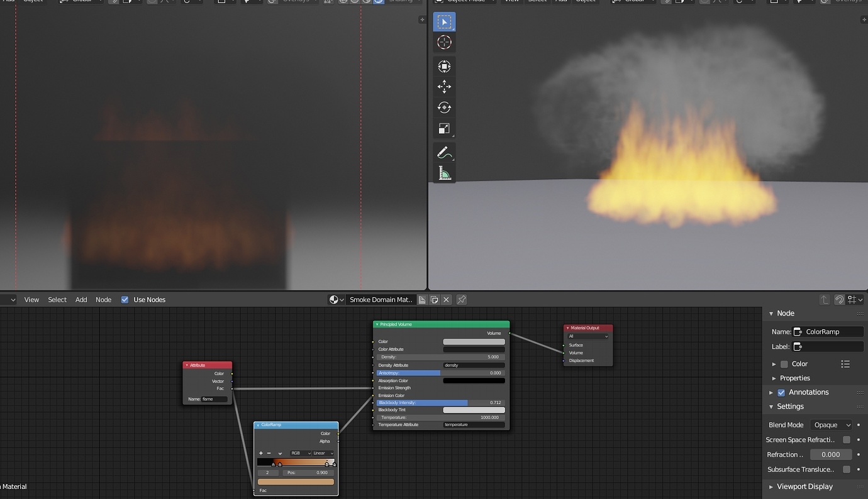The height and width of the screenshot is (499, 868).
Task: Open the Blend Mode dropdown showing Opaque
Action: (831, 425)
